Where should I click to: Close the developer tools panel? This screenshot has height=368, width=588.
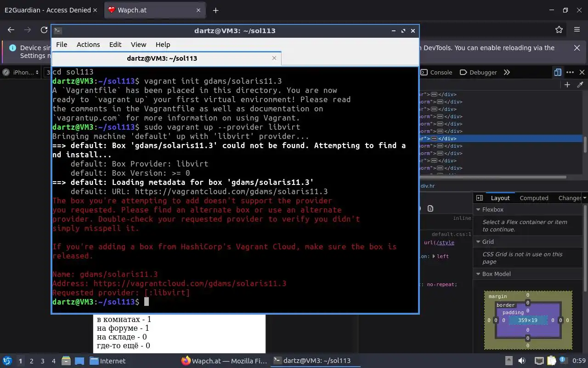coord(582,72)
